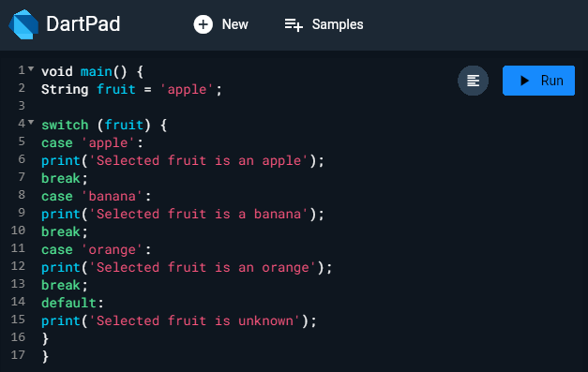Click the DartPad logo icon
588x372 pixels.
23,24
